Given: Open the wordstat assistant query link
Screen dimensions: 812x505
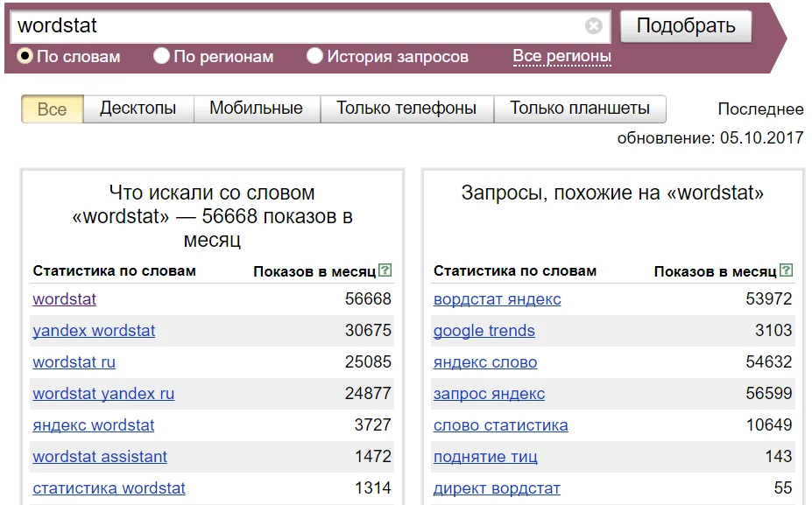Looking at the screenshot, I should [x=100, y=457].
